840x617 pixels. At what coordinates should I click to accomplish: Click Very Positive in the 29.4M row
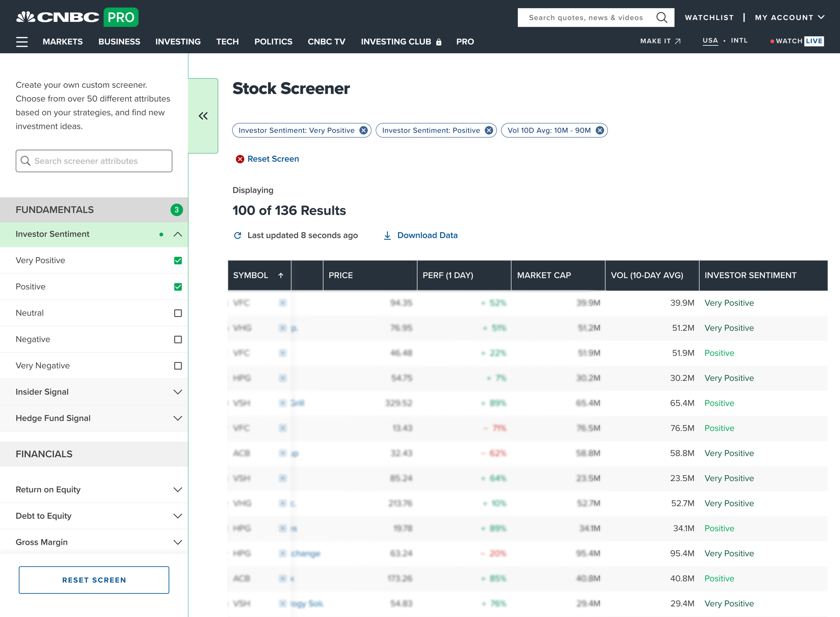point(729,604)
